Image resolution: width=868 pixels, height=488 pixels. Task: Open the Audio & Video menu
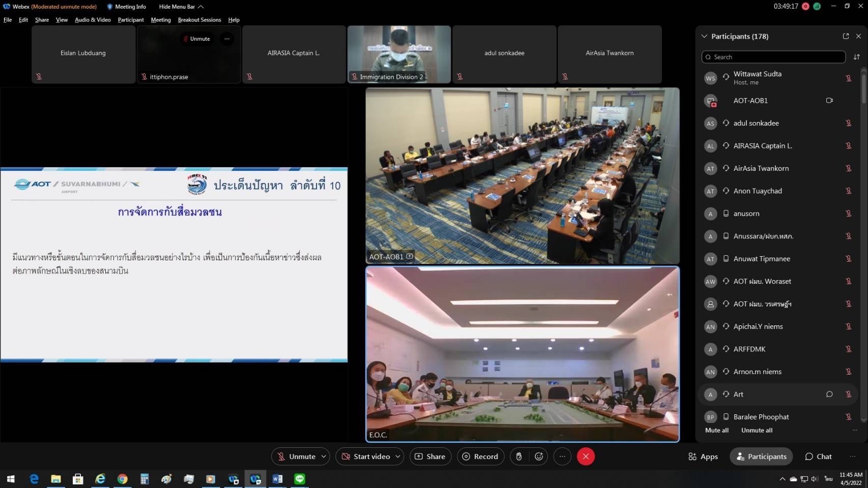(93, 20)
